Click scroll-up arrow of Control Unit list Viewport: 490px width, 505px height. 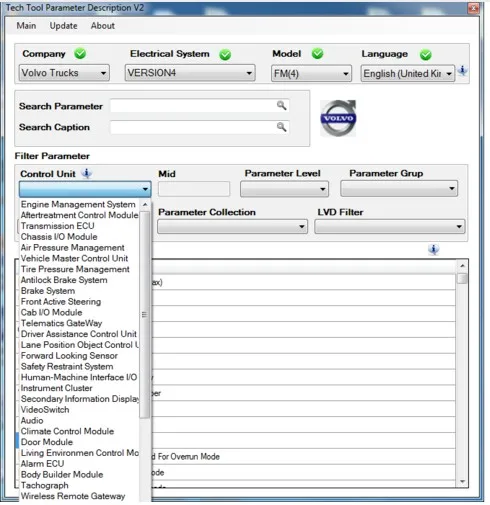click(x=145, y=205)
